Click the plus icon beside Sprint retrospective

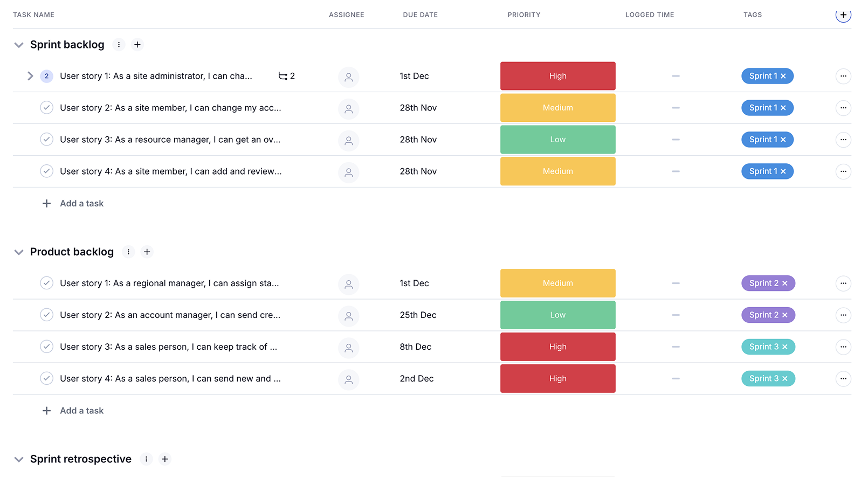[x=165, y=459]
